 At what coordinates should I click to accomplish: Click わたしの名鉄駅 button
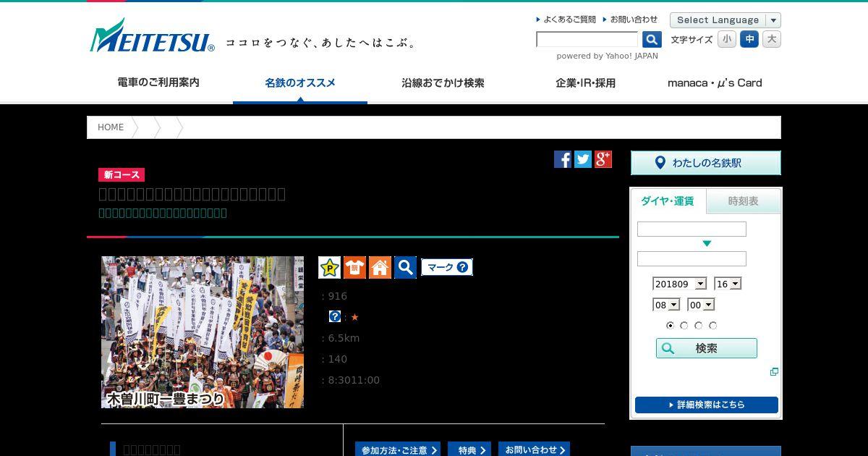click(x=706, y=163)
